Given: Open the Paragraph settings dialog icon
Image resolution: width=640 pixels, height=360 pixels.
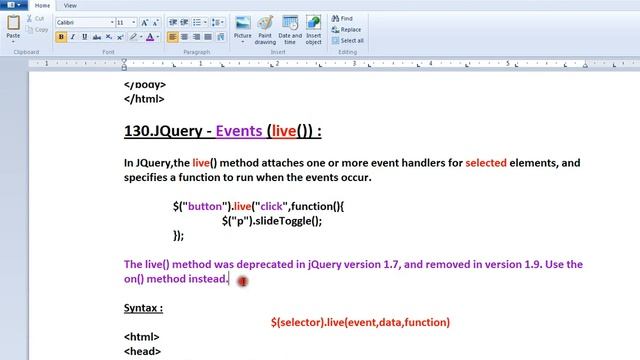Looking at the screenshot, I should (221, 37).
